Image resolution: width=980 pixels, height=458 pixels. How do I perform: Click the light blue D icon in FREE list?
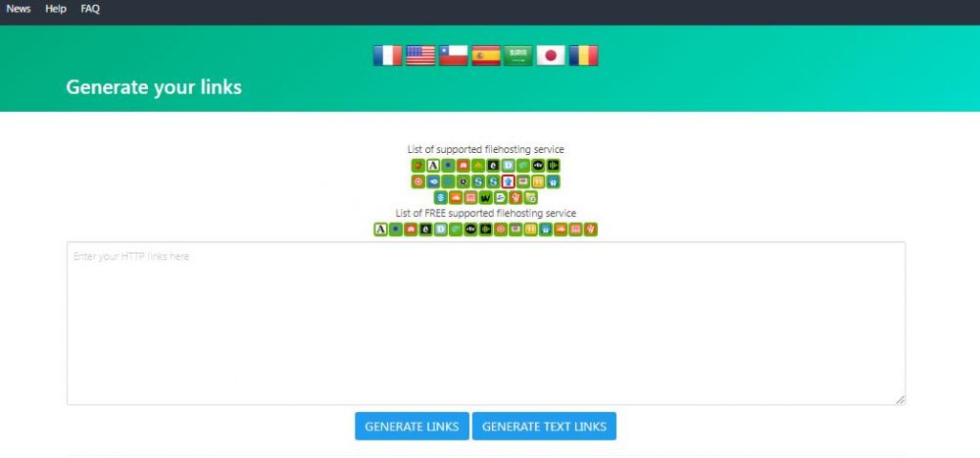coord(441,229)
